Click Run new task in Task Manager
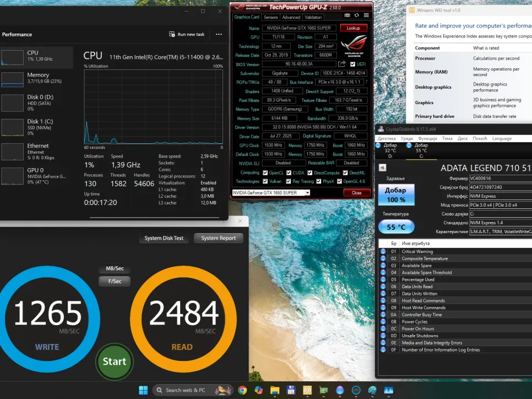The image size is (532, 399). (187, 34)
